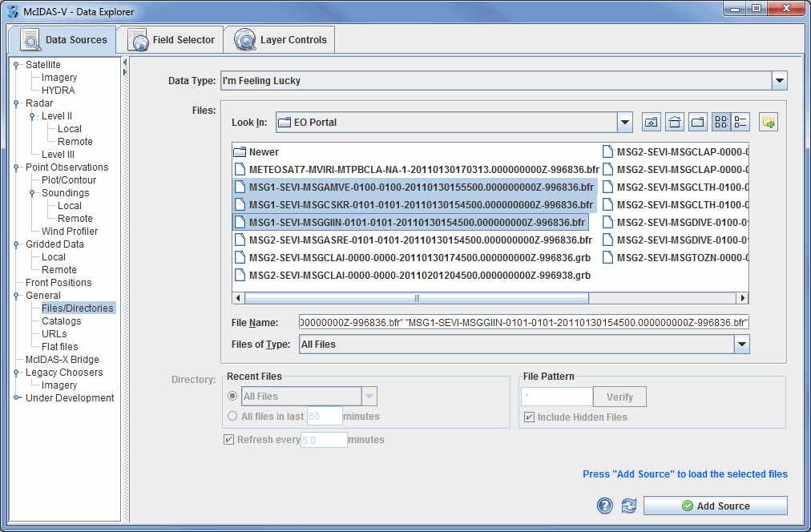Open the Files of Type dropdown
The image size is (811, 532).
[742, 345]
